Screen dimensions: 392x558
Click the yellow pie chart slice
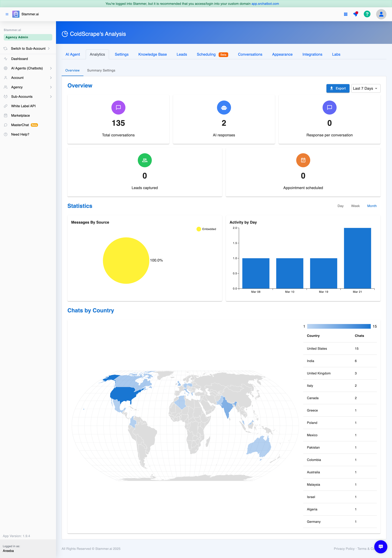pyautogui.click(x=126, y=261)
